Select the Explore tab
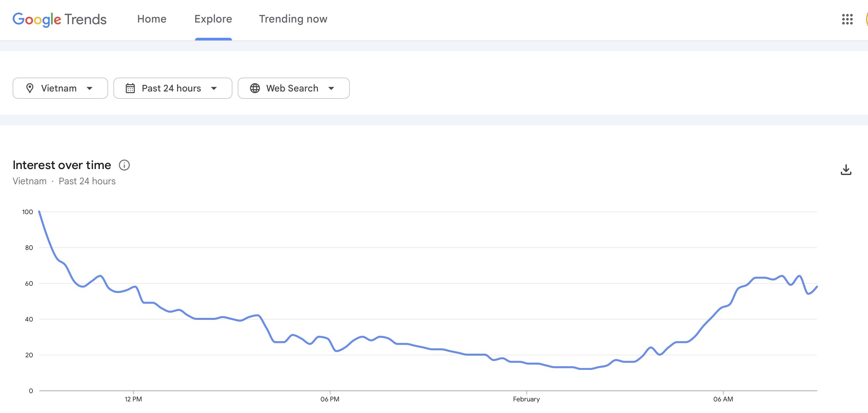This screenshot has width=868, height=413. [213, 19]
